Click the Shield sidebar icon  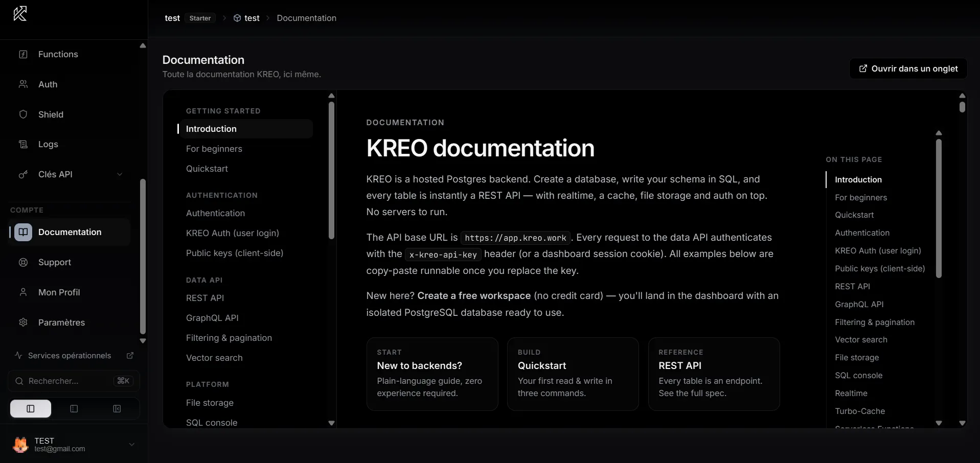click(23, 114)
